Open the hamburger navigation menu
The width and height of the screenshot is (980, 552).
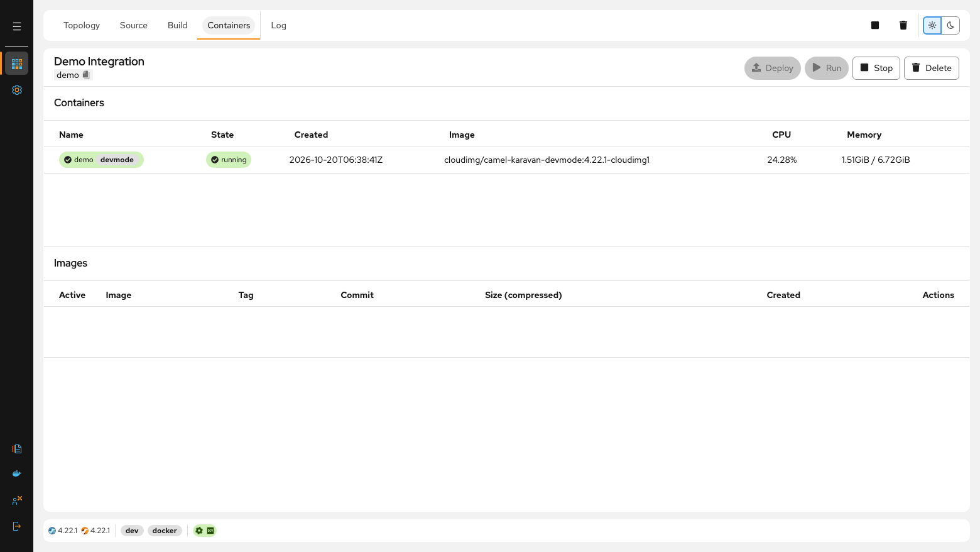point(17,26)
